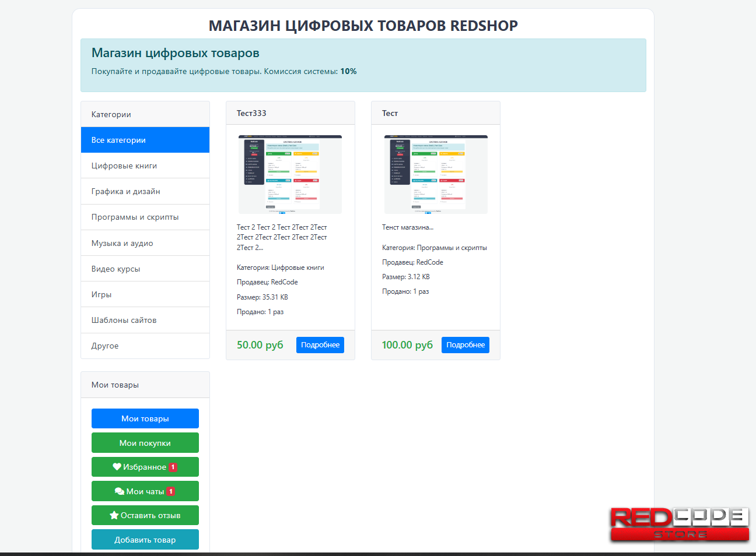Click the Добавить товар button
This screenshot has width=756, height=556.
[x=145, y=540]
